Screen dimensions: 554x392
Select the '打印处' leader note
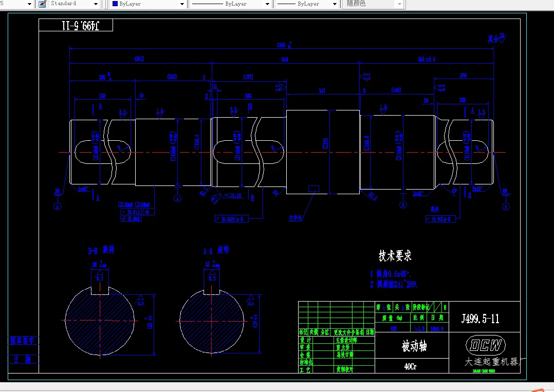pos(296,218)
